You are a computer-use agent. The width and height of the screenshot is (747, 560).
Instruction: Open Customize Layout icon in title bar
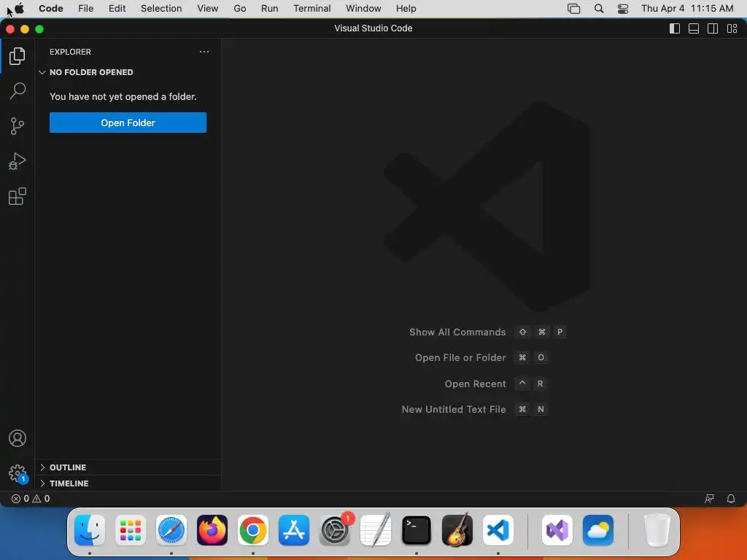coord(732,28)
